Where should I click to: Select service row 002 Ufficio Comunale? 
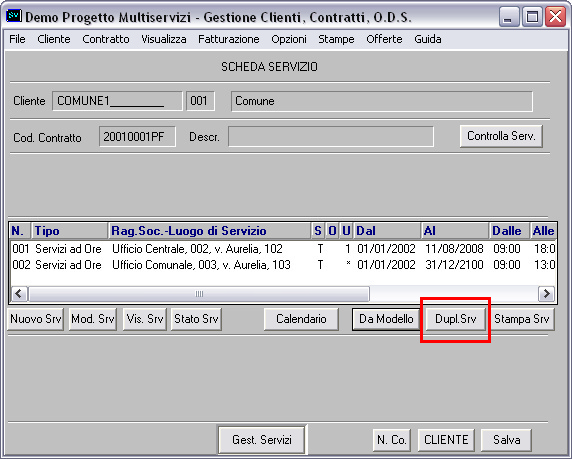coord(283,265)
